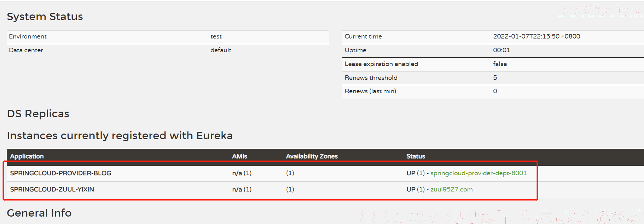Click the System Status heading

point(45,17)
